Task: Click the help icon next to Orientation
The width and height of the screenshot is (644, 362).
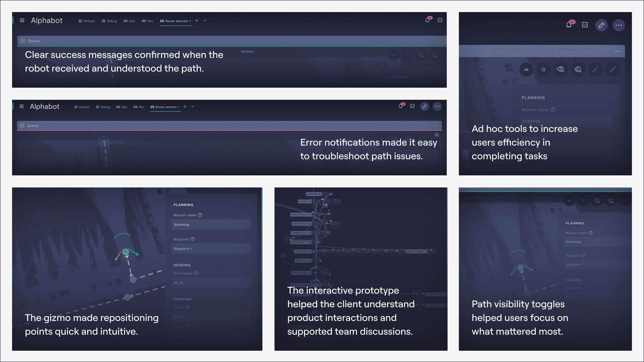Action: tap(196, 273)
